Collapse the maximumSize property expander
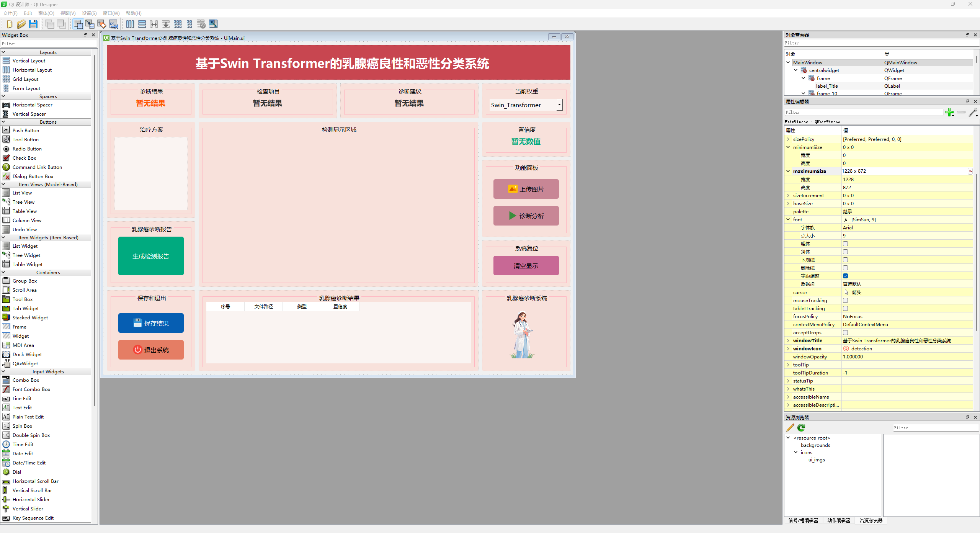Image resolution: width=980 pixels, height=533 pixels. coord(788,171)
